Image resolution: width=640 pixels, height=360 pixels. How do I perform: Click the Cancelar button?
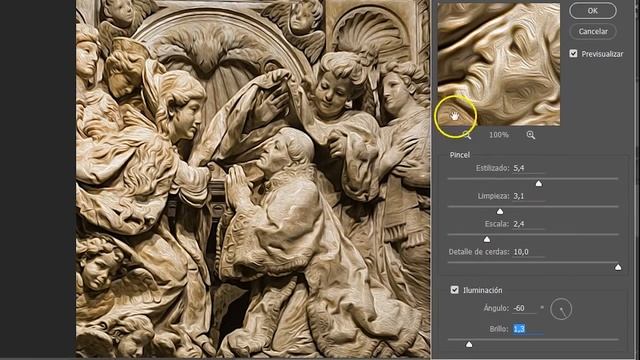[x=593, y=31]
